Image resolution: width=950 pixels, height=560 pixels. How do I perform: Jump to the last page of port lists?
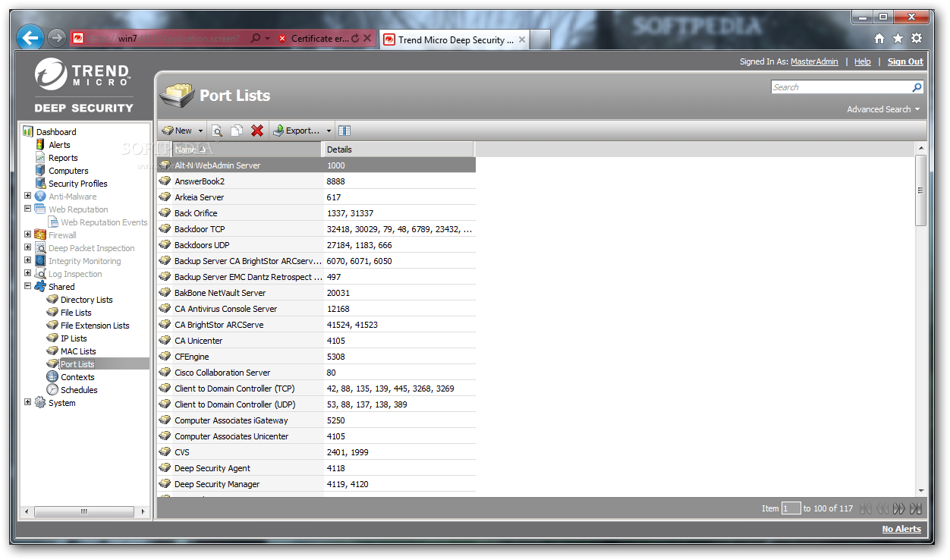916,508
